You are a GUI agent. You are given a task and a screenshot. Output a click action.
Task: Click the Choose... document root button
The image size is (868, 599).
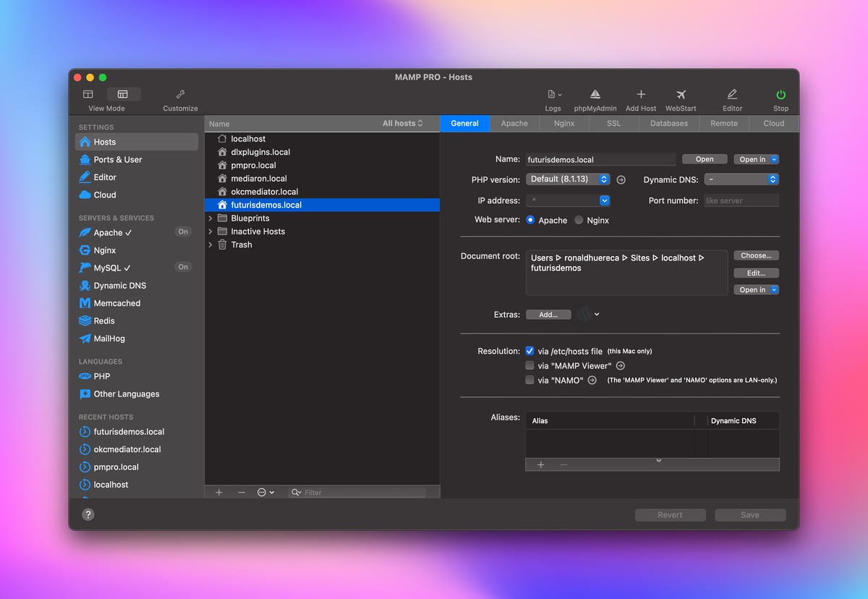point(757,255)
